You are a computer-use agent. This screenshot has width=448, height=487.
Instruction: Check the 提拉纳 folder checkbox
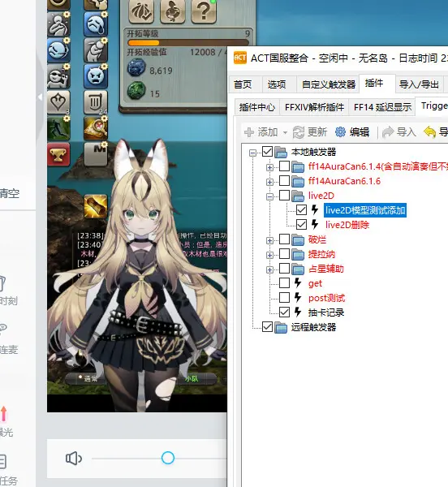click(x=284, y=254)
